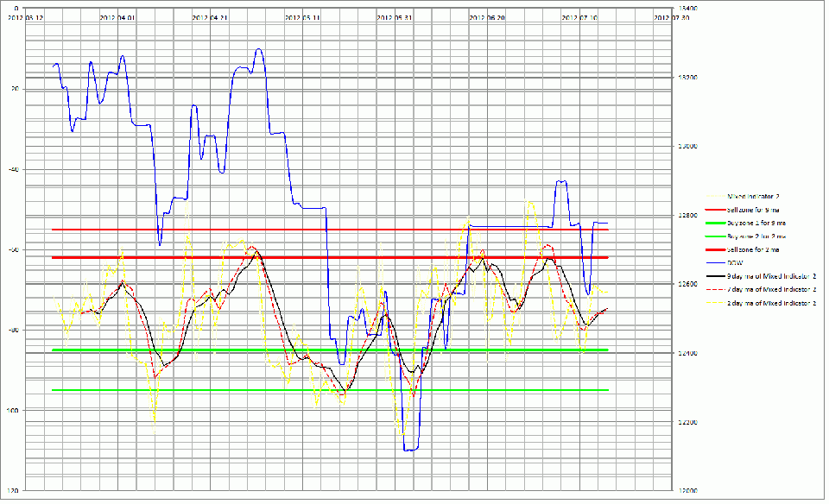Select the '9 day ma of Mixed Indicator 2' legend entry

(761, 276)
